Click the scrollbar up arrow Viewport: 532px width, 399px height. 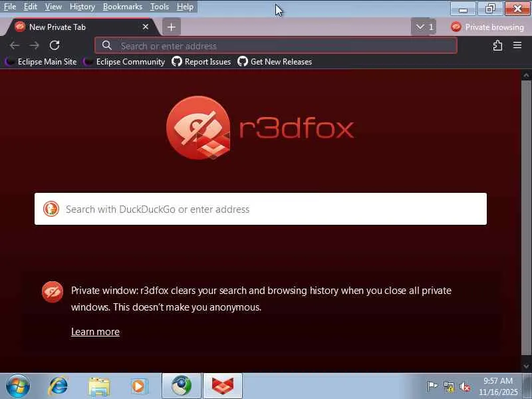point(526,75)
